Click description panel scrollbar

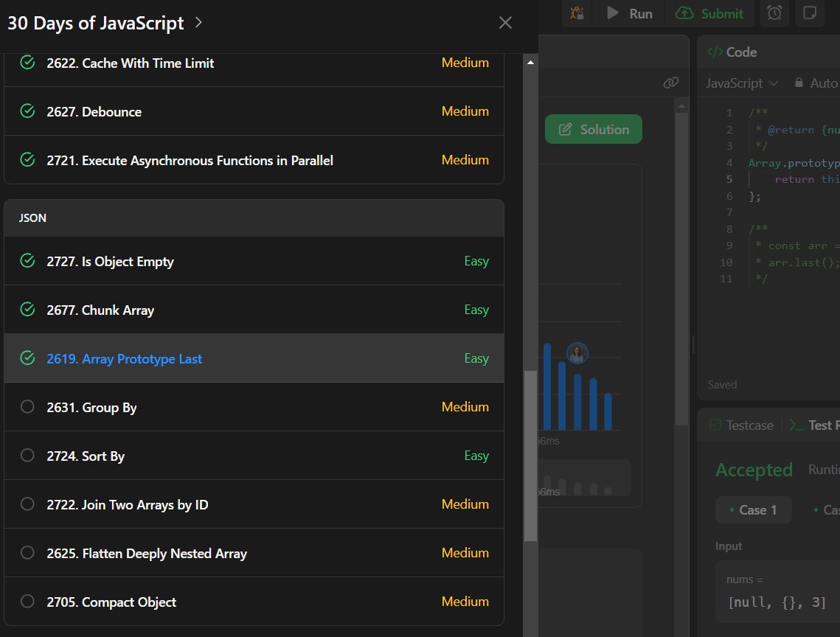pos(681,268)
